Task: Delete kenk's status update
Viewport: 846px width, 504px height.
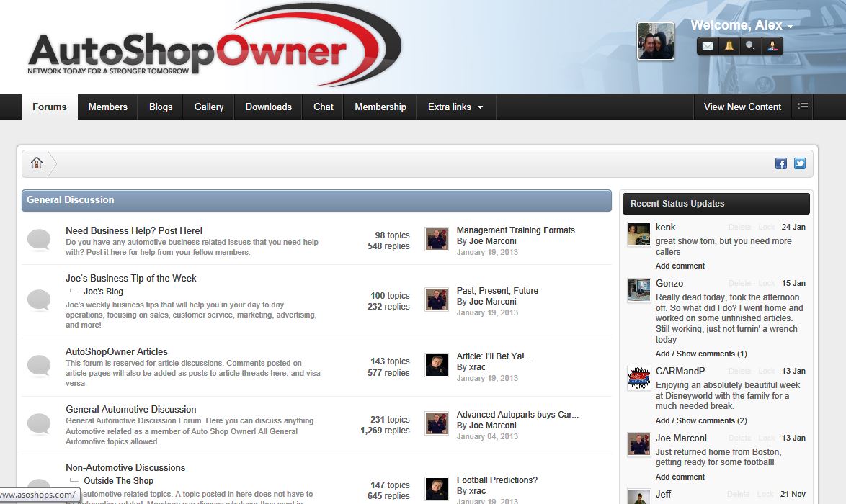Action: click(x=739, y=228)
